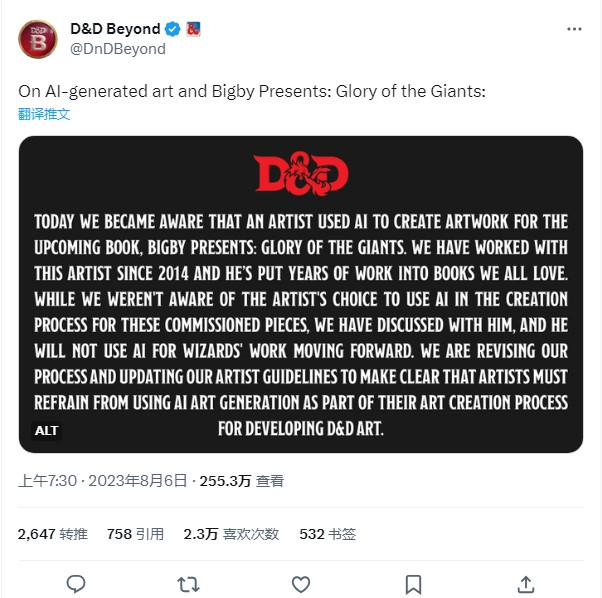The image size is (602, 598).
Task: Open the @DnDBeyond handle link
Action: [x=117, y=48]
